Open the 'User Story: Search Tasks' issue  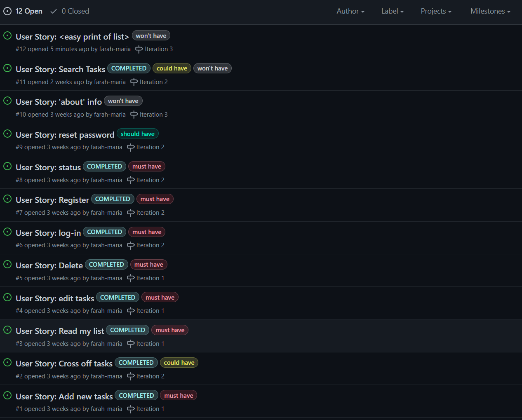pyautogui.click(x=60, y=69)
